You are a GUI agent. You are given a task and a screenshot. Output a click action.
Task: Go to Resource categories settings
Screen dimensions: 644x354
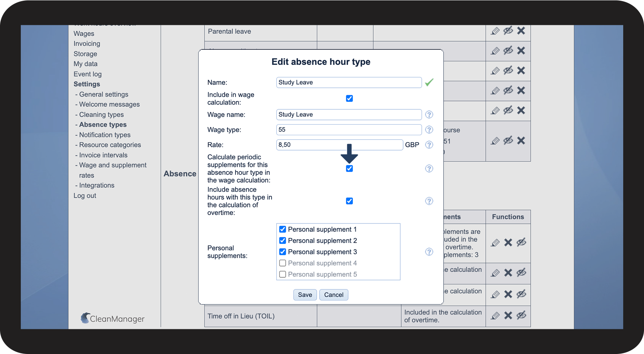tap(110, 145)
